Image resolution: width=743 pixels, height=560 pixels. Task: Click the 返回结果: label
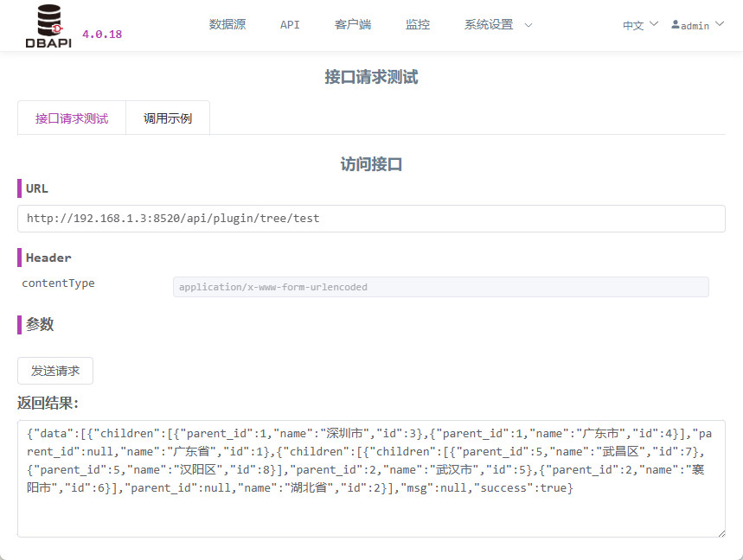tap(48, 403)
